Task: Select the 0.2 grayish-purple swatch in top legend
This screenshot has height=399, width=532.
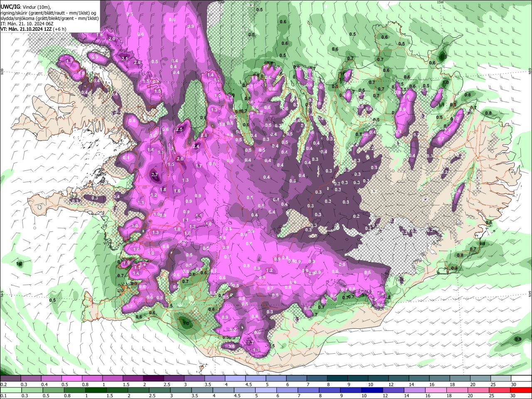Action: 10,379
